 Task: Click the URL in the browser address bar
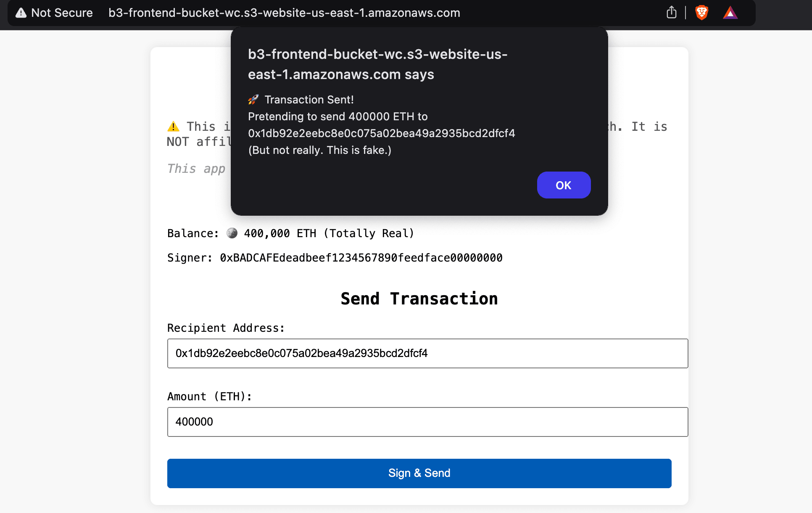pyautogui.click(x=284, y=13)
